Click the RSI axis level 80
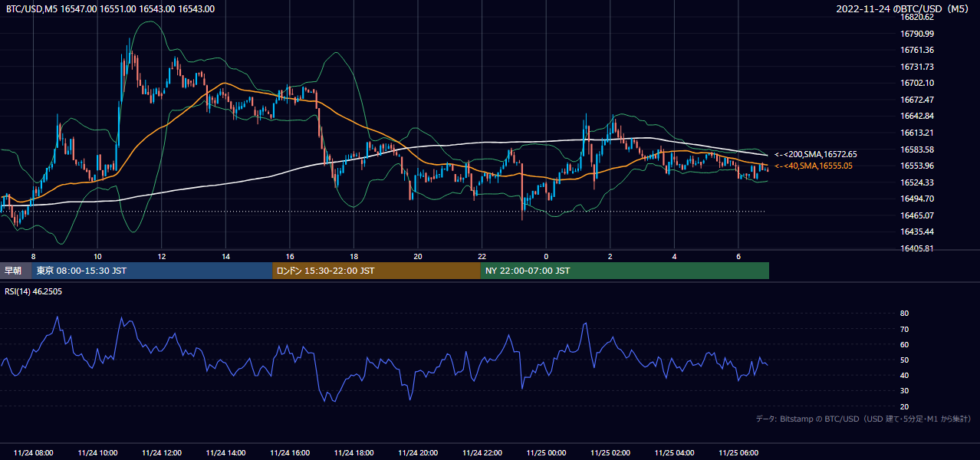Viewport: 980px width, 460px height. click(904, 314)
